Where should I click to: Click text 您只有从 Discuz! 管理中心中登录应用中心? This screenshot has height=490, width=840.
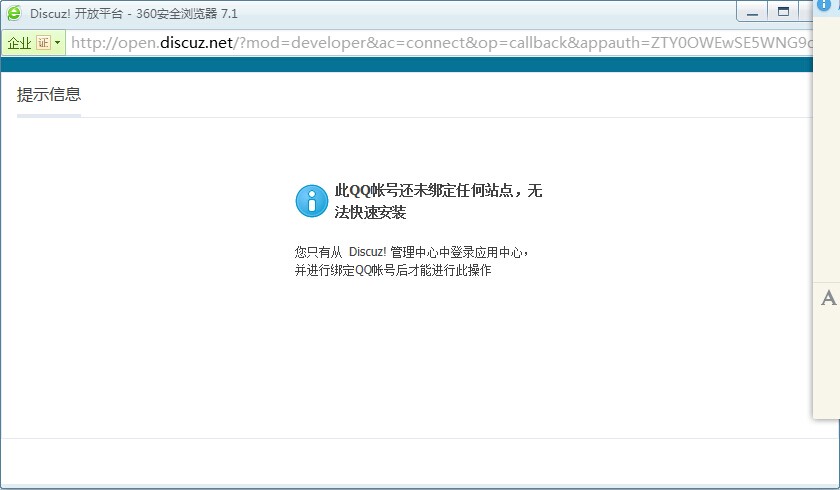point(411,252)
